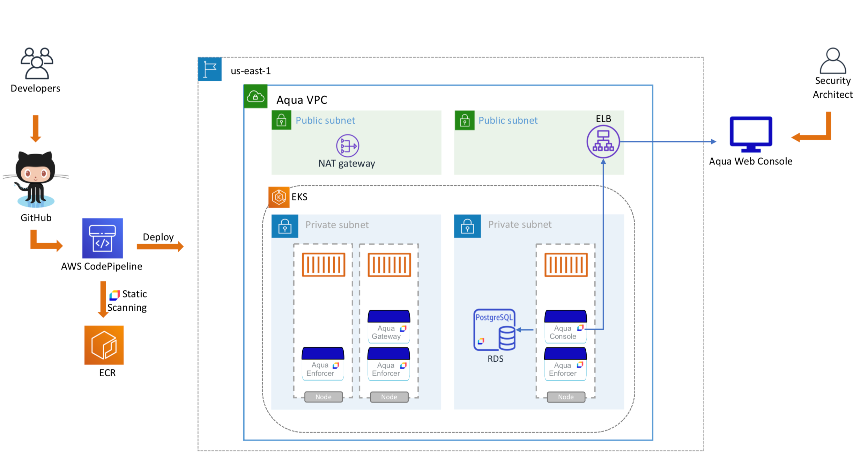Viewport: 868px width, 465px height.
Task: Click the AWS CodePipeline label
Action: (102, 266)
